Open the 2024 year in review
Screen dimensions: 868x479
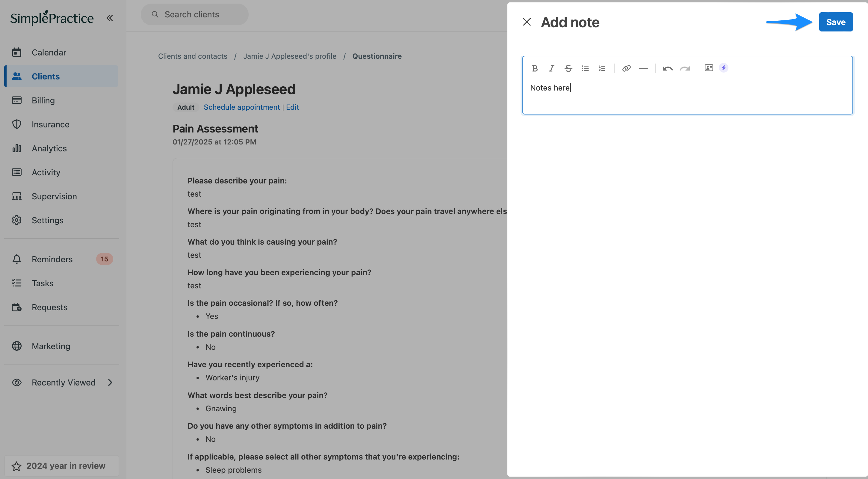tap(61, 466)
